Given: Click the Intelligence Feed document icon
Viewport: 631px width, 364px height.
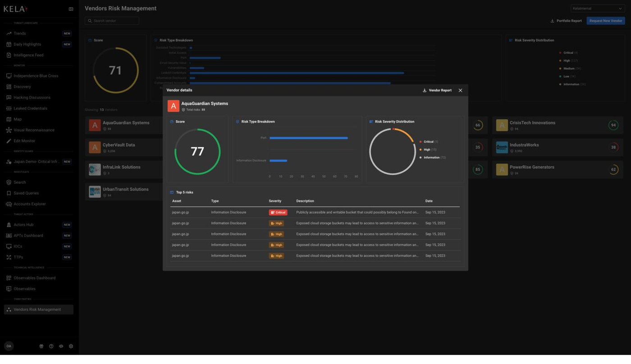Looking at the screenshot, I should [x=9, y=55].
